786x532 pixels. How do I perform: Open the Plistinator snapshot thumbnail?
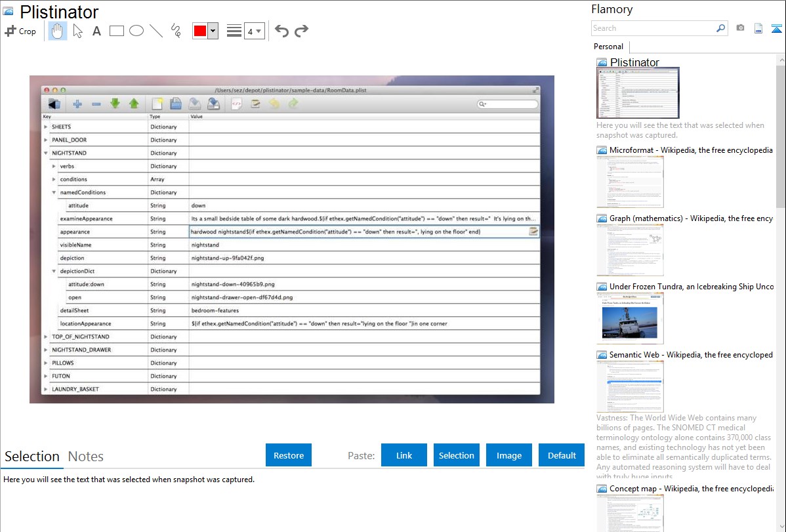point(638,92)
